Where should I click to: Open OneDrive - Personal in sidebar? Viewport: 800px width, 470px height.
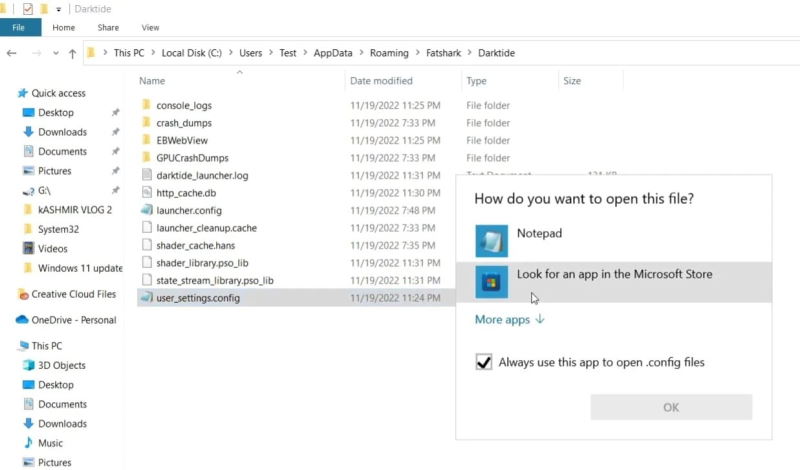click(73, 320)
